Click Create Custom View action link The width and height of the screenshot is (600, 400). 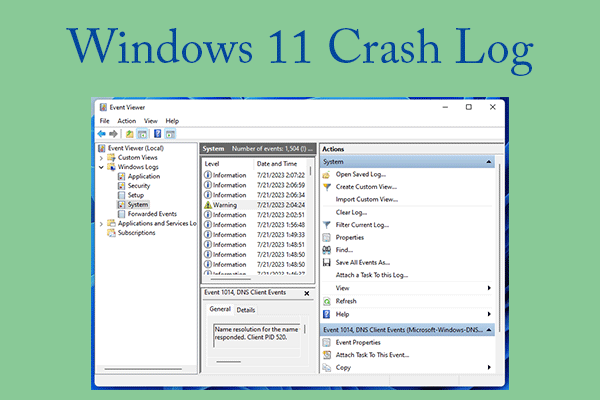(366, 187)
